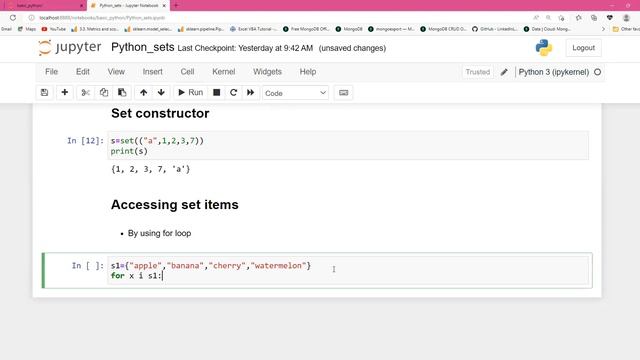Open the YouTube bookmark
The width and height of the screenshot is (640, 360).
[53, 29]
